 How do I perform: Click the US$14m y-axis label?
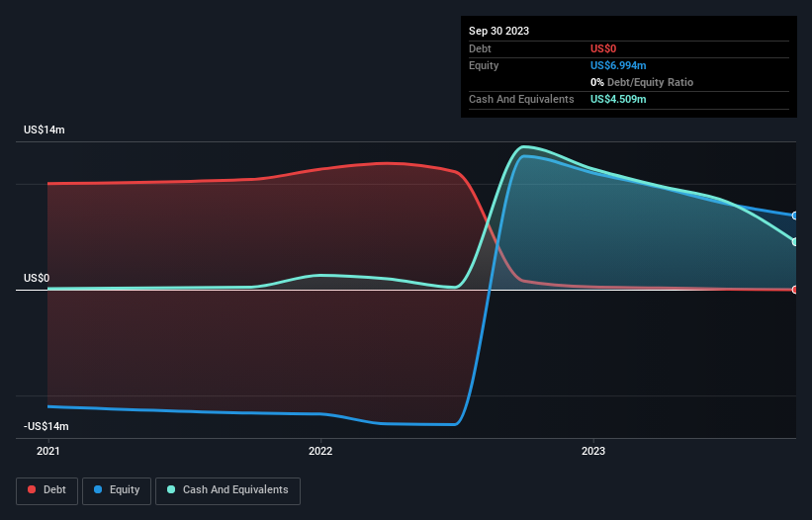pos(45,130)
